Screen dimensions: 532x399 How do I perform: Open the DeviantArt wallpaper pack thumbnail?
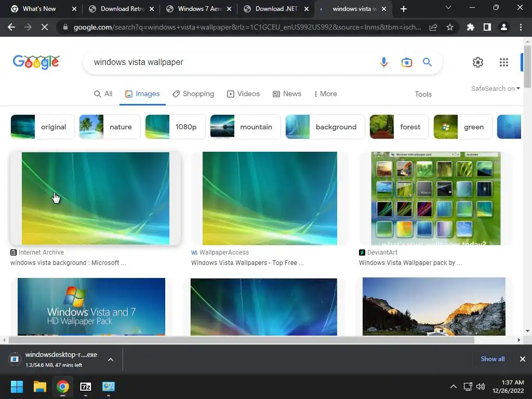click(436, 198)
